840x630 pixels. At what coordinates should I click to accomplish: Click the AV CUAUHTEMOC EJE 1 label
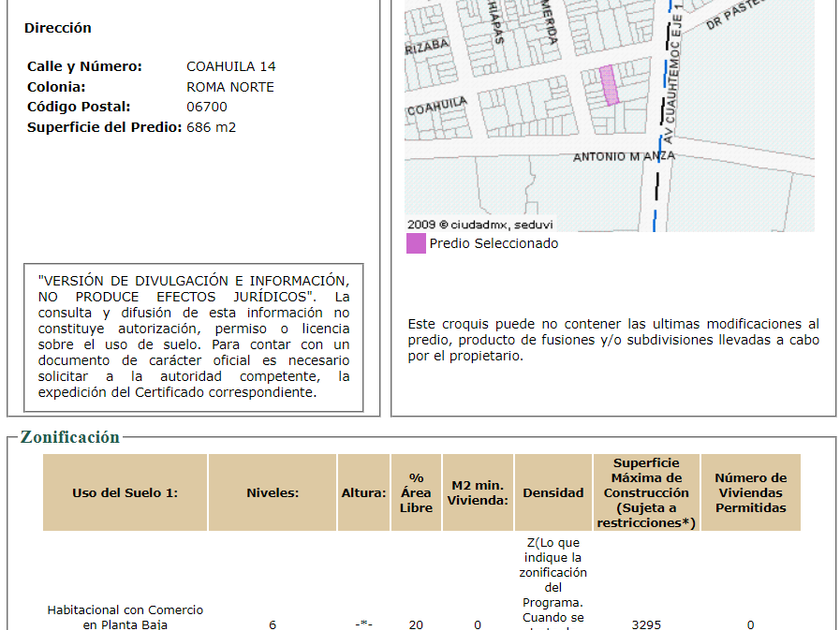(672, 73)
